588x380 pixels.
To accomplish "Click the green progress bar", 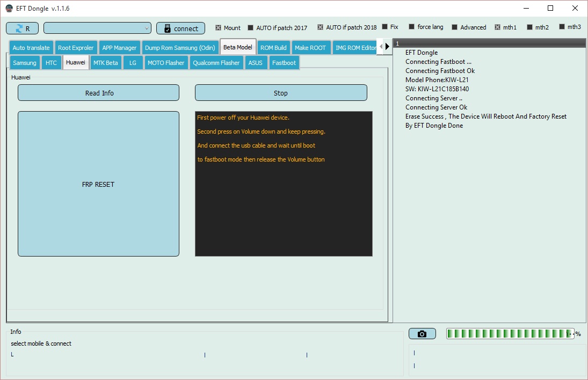I will click(x=510, y=333).
